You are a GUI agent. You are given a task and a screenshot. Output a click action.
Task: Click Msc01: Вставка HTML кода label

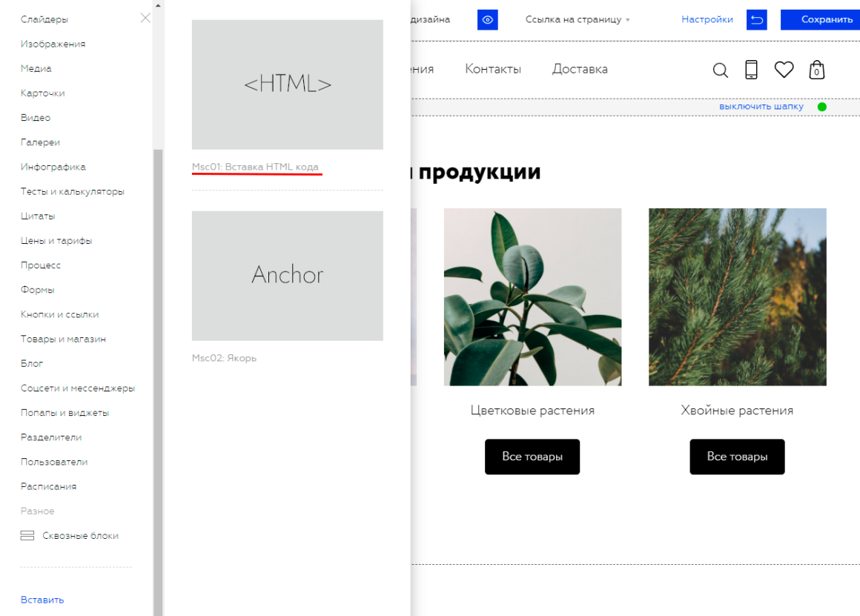pyautogui.click(x=255, y=167)
